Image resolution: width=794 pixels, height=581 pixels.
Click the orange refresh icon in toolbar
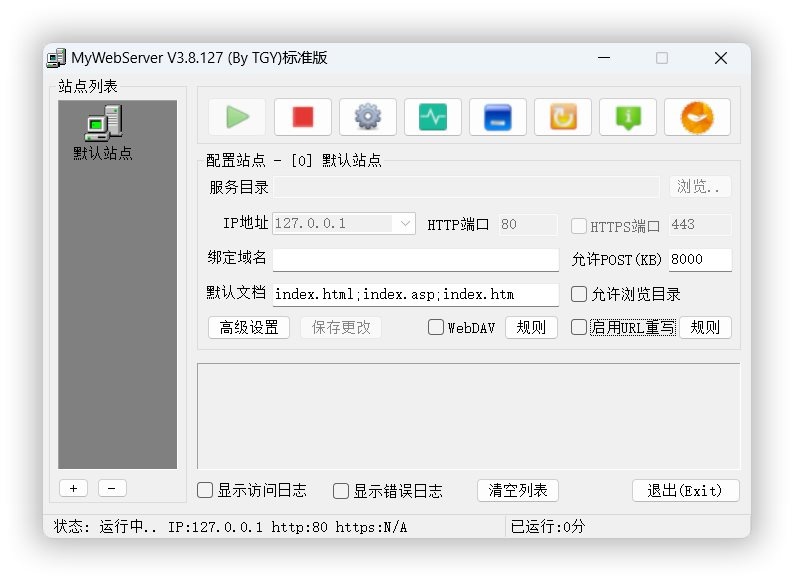[563, 117]
